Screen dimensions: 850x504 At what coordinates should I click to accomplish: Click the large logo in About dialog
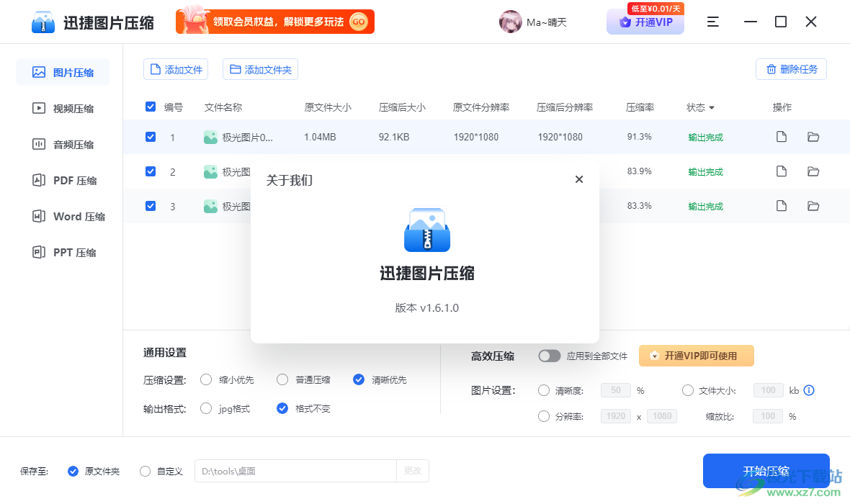tap(427, 230)
